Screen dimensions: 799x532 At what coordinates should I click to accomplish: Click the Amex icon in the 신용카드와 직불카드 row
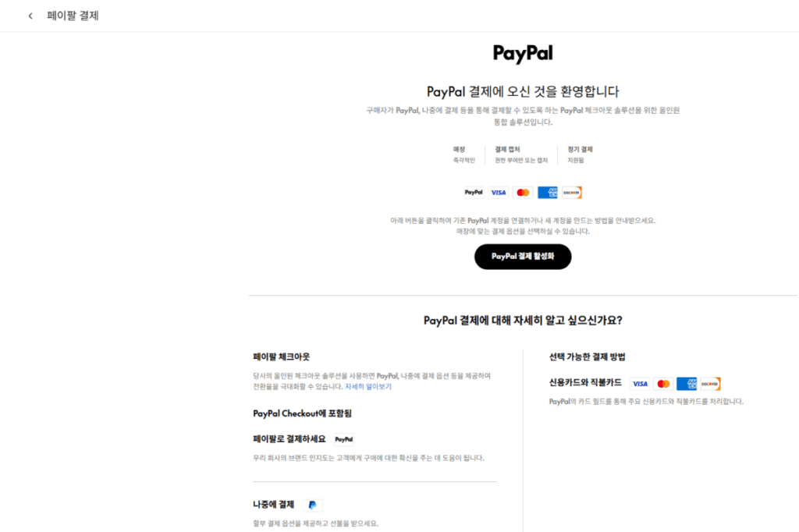pos(687,383)
